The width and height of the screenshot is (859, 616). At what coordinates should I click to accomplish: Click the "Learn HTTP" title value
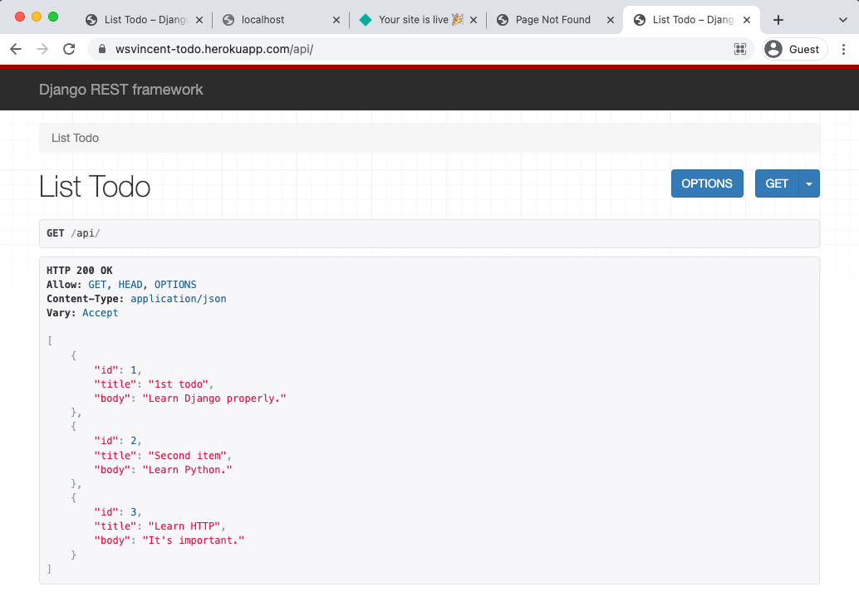click(x=184, y=526)
